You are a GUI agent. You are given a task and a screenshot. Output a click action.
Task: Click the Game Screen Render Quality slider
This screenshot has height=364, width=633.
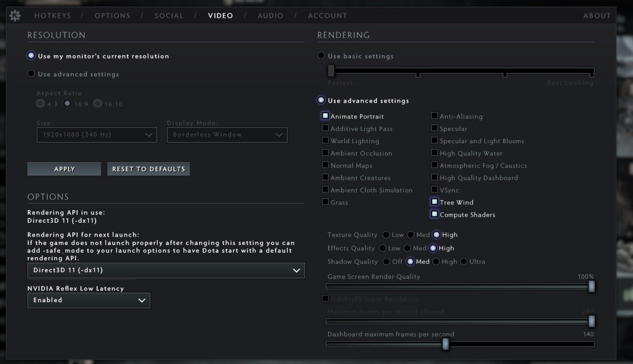click(x=460, y=286)
